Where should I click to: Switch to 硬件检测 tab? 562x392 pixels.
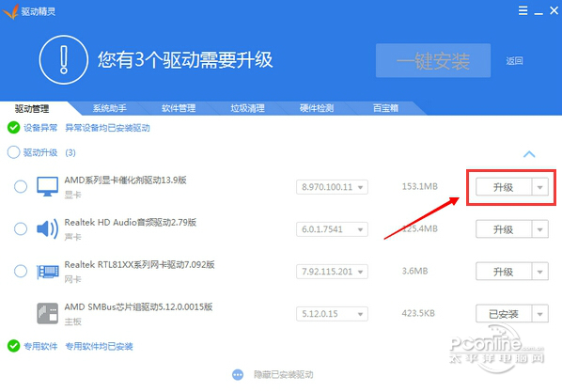point(317,108)
